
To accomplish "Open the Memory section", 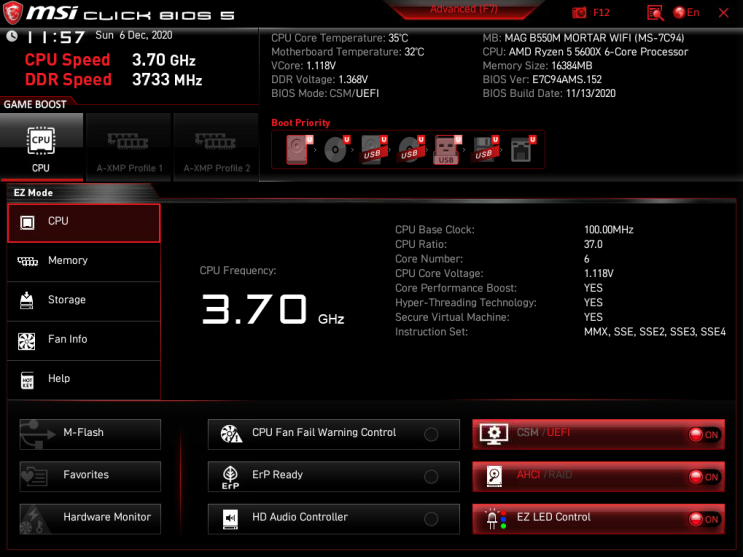I will click(x=84, y=262).
